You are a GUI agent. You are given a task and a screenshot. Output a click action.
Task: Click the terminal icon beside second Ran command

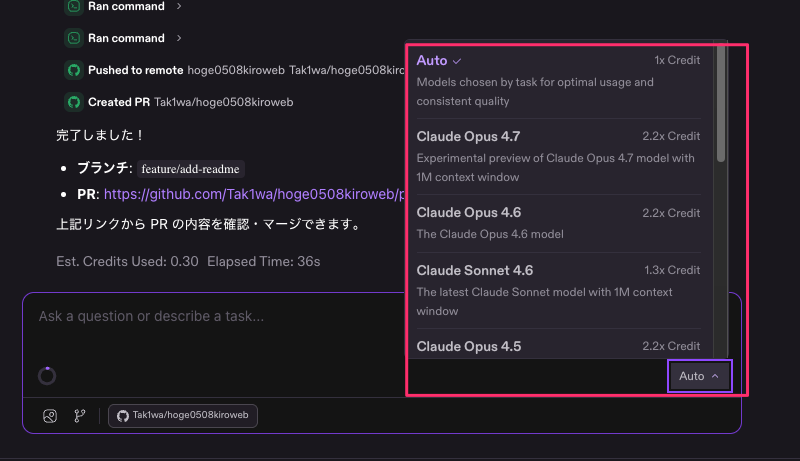(x=74, y=38)
